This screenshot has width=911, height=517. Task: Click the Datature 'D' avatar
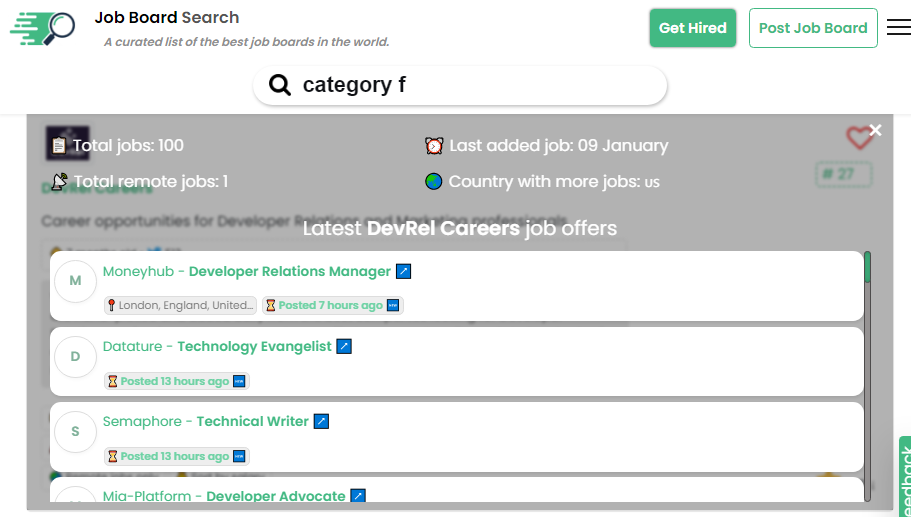(x=75, y=356)
